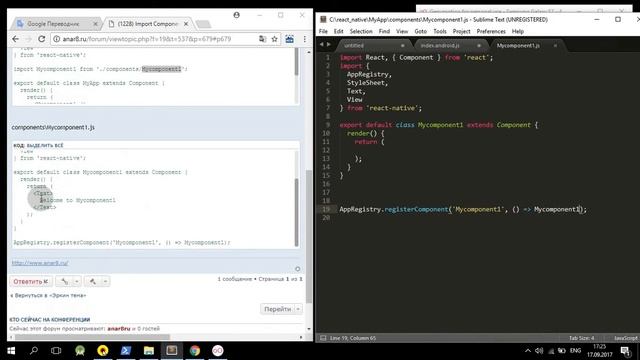Toggle the side bar icon in status bar
This screenshot has width=640, height=360.
tap(323, 338)
